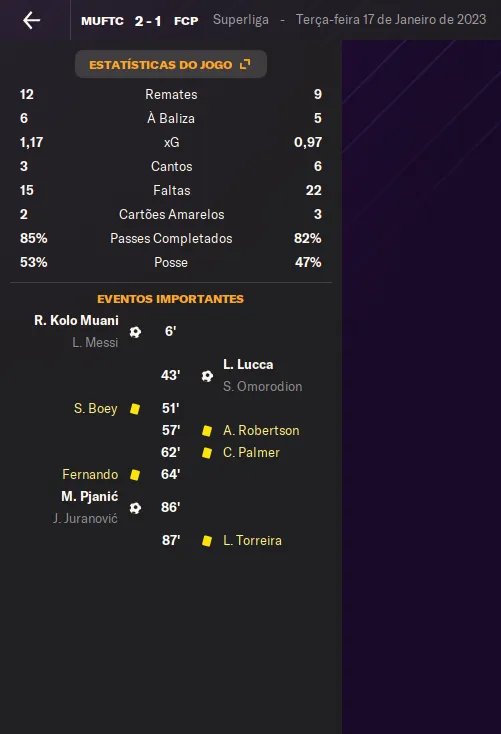Viewport: 501px width, 734px height.
Task: Click the back arrow icon
Action: (x=31, y=20)
